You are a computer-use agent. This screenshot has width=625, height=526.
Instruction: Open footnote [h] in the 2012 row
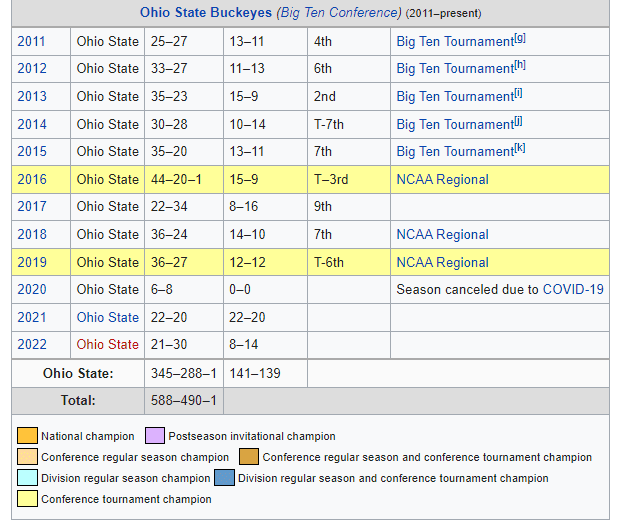(520, 65)
